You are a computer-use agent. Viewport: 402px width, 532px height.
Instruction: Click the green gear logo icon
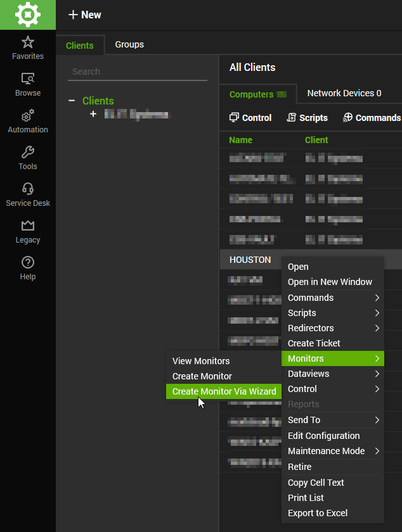coord(27,15)
